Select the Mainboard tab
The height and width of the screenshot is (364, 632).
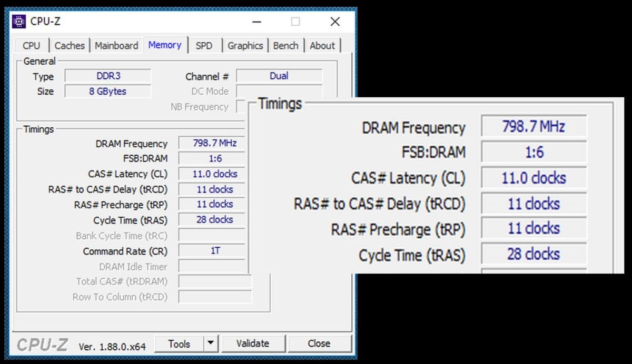116,46
